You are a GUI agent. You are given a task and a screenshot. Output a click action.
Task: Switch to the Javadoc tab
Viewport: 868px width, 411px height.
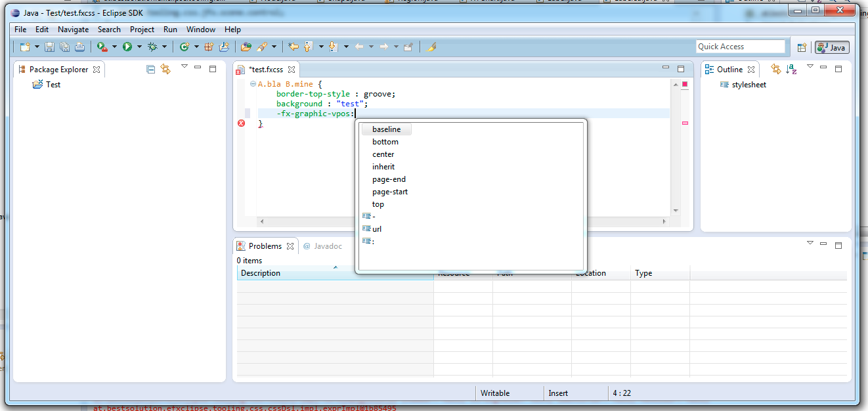(x=322, y=246)
